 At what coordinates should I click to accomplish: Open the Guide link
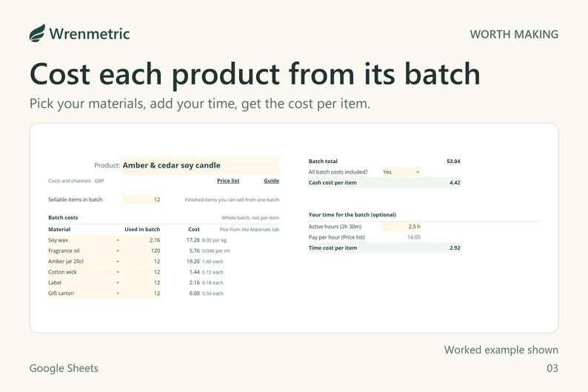click(x=271, y=181)
